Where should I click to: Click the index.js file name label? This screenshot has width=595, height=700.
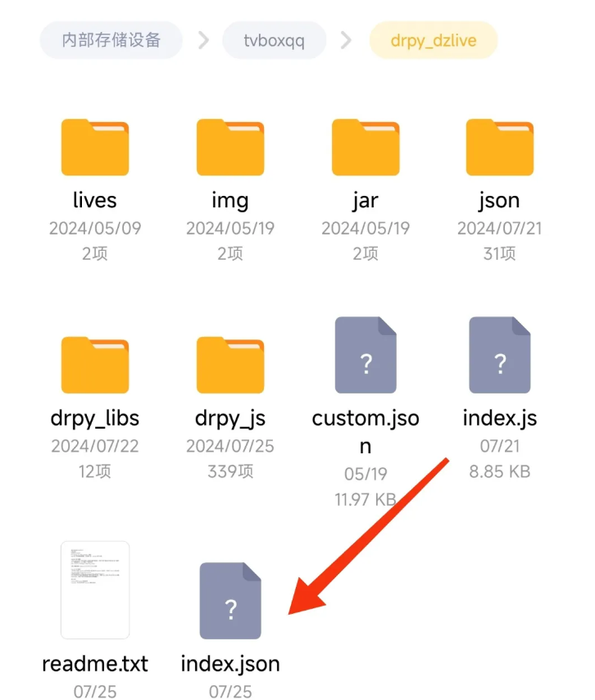tap(499, 419)
